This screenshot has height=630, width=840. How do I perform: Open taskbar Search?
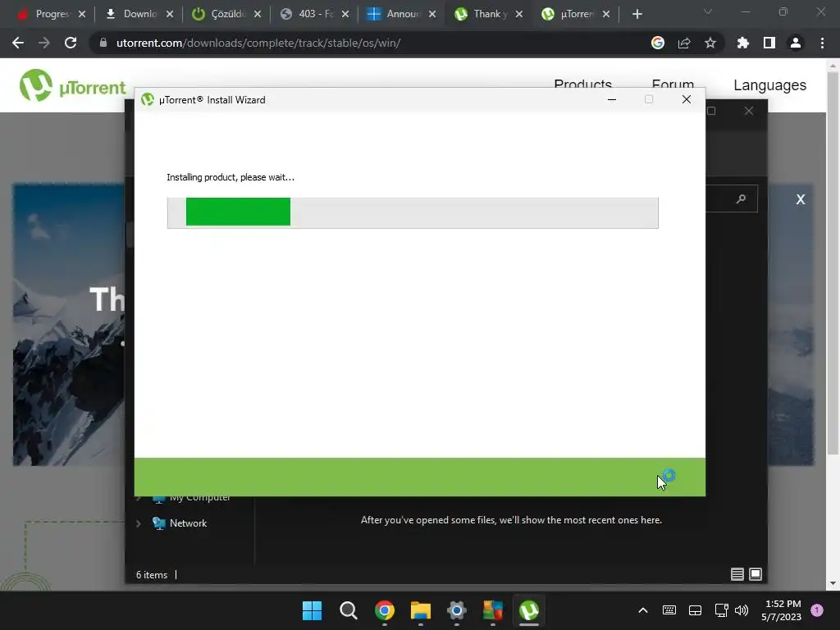(348, 610)
